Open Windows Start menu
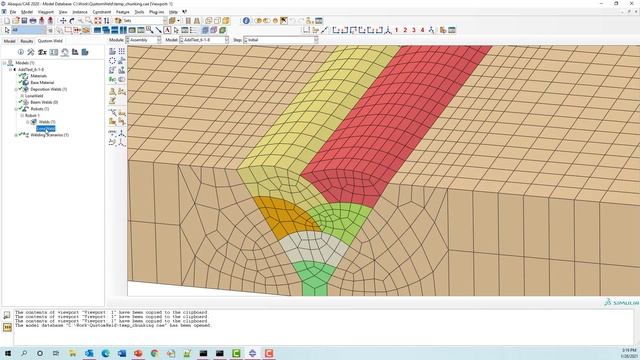 (x=7, y=353)
